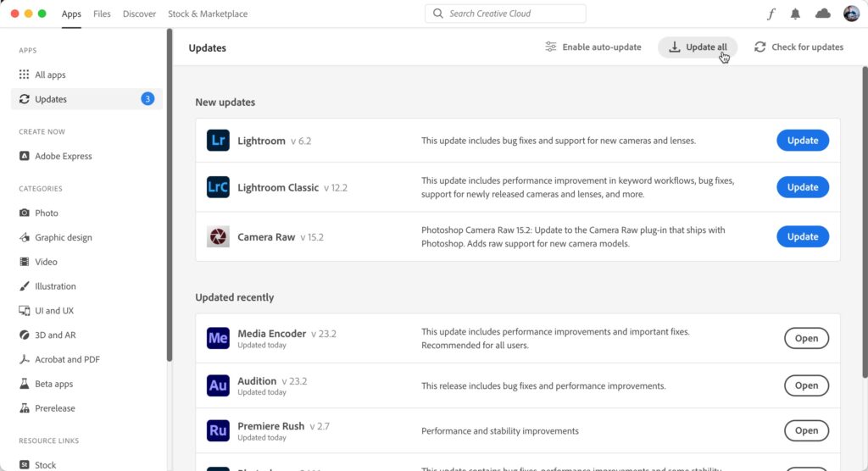This screenshot has width=868, height=471.
Task: Open the notifications bell icon
Action: click(795, 14)
